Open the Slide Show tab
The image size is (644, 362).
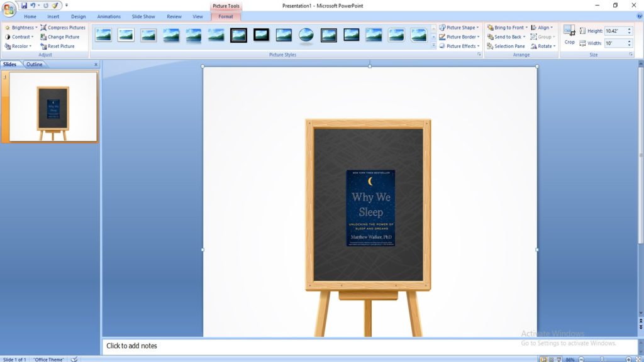[143, 16]
